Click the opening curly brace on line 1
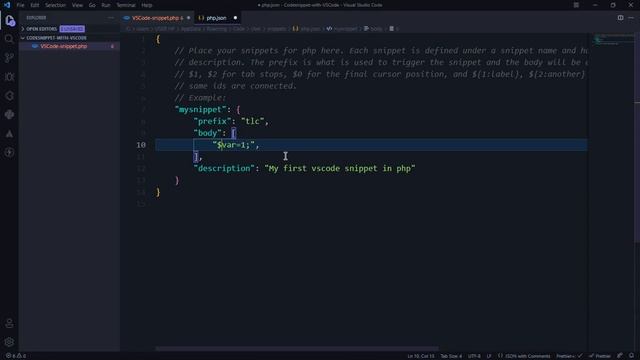Image resolution: width=640 pixels, height=360 pixels. tap(158, 39)
